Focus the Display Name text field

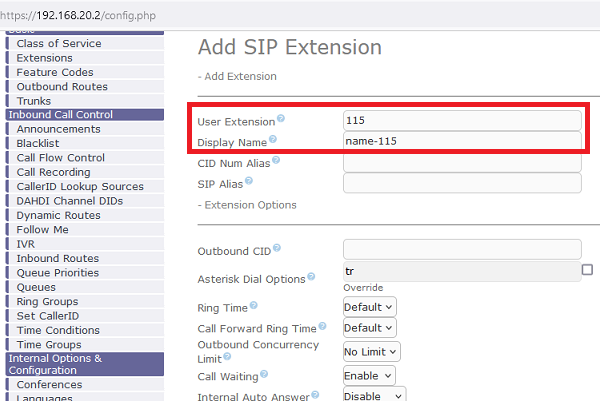(x=461, y=141)
